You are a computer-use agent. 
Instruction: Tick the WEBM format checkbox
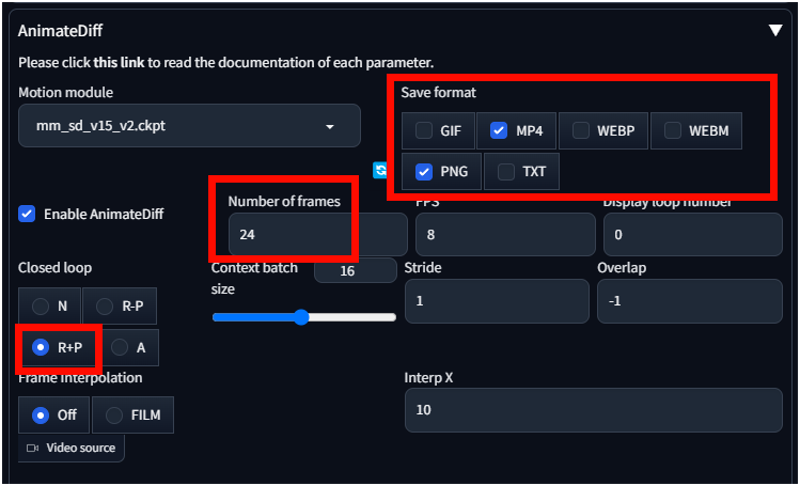[672, 131]
